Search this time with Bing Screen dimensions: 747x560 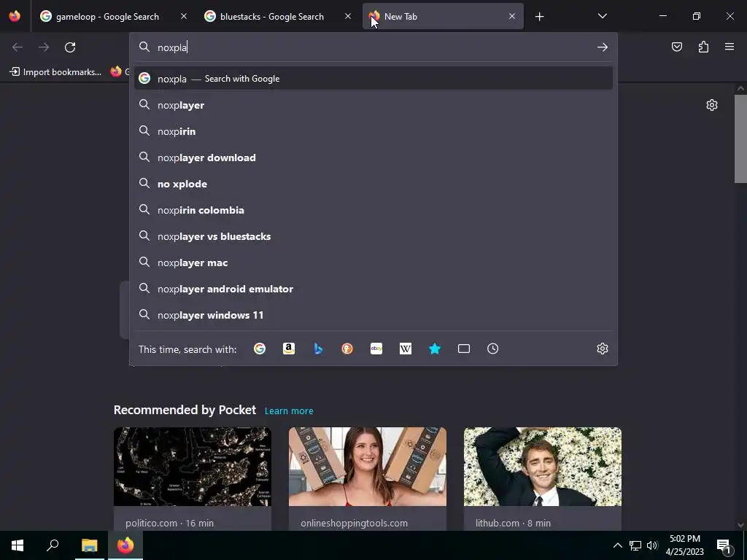[318, 349]
